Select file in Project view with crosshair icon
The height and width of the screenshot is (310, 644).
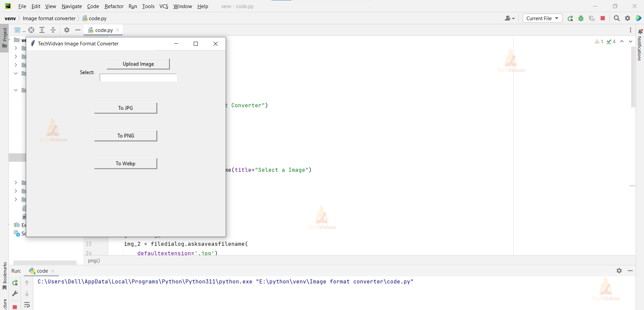[31, 30]
